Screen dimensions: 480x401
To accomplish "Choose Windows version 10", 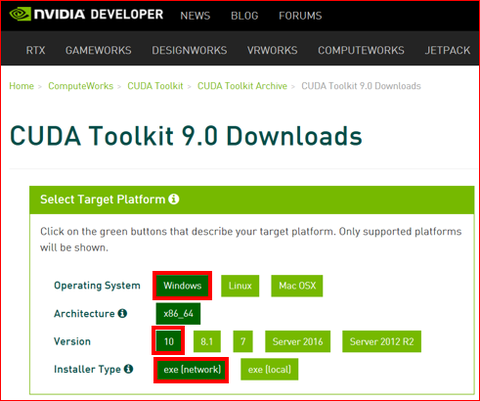I will (x=169, y=341).
